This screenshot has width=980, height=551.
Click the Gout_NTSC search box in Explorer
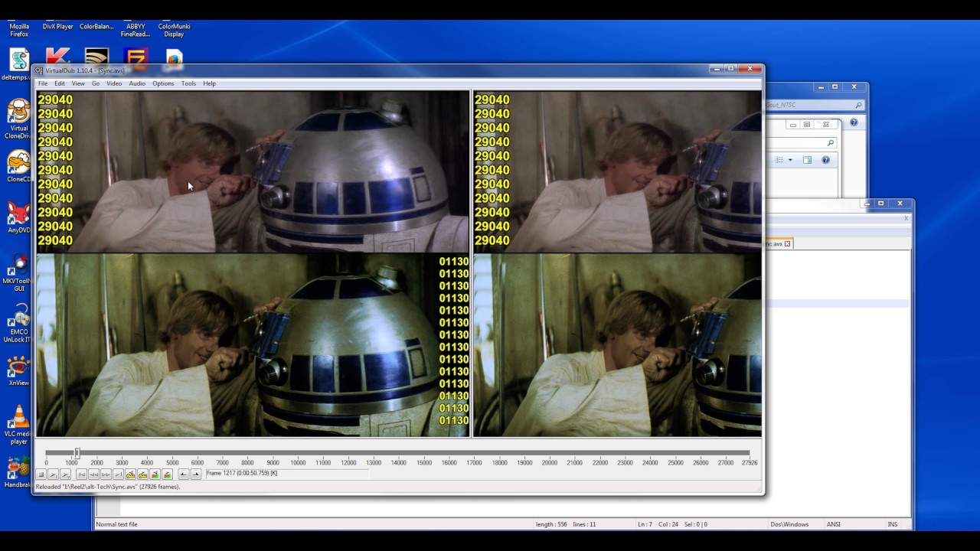click(x=815, y=105)
